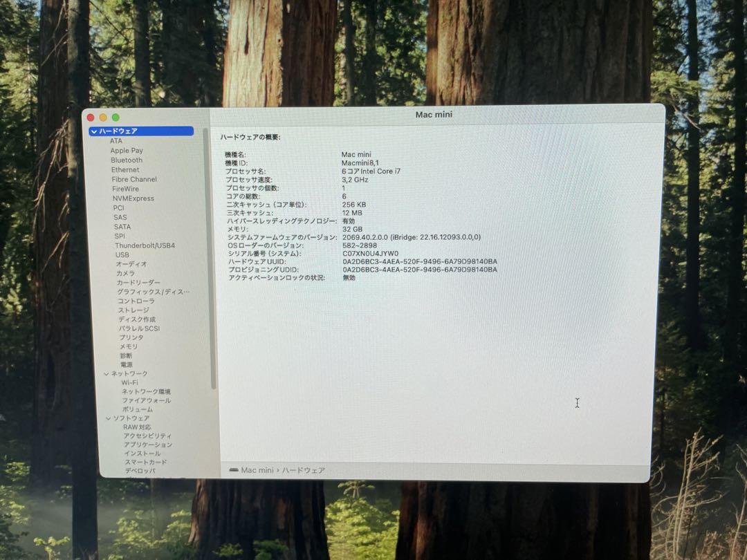Viewport: 747px width, 560px height.
Task: Select 診断 in the sidebar
Action: pyautogui.click(x=127, y=355)
